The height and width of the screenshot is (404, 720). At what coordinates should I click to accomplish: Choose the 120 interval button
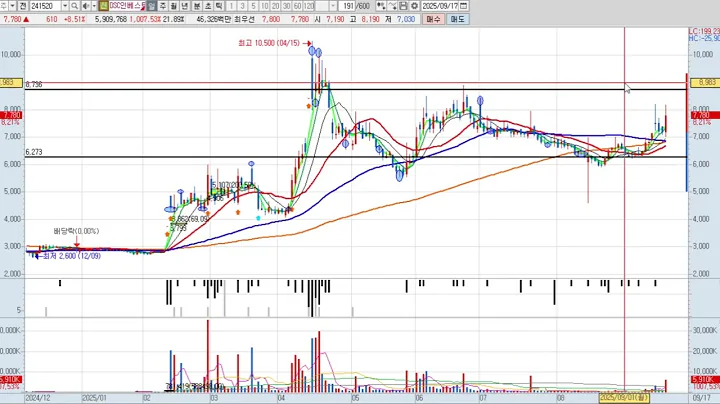(309, 6)
